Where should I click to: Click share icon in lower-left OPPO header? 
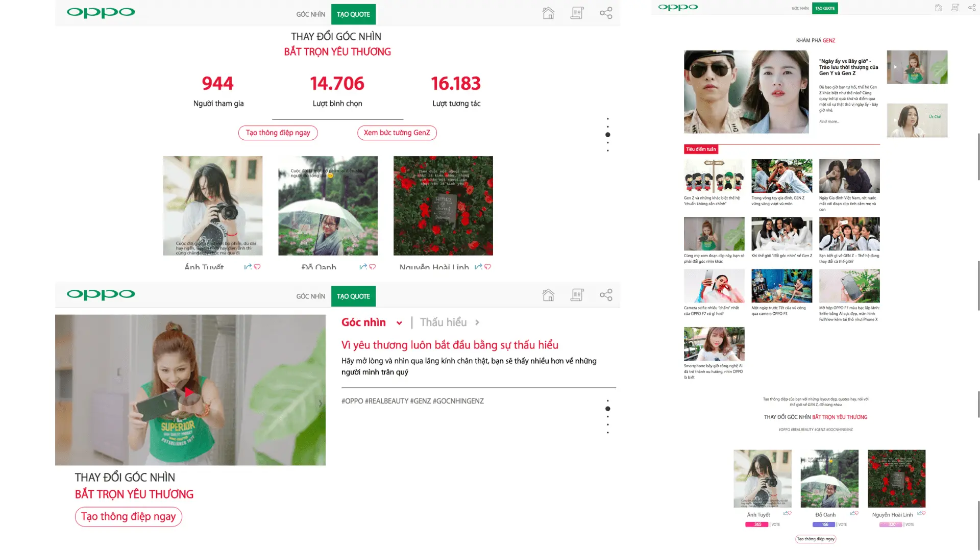click(x=606, y=295)
